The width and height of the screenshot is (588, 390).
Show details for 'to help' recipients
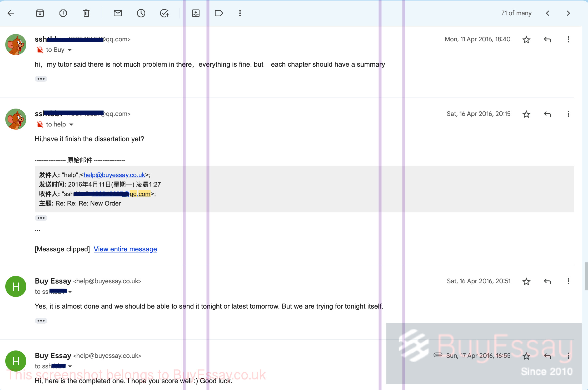[x=71, y=125]
